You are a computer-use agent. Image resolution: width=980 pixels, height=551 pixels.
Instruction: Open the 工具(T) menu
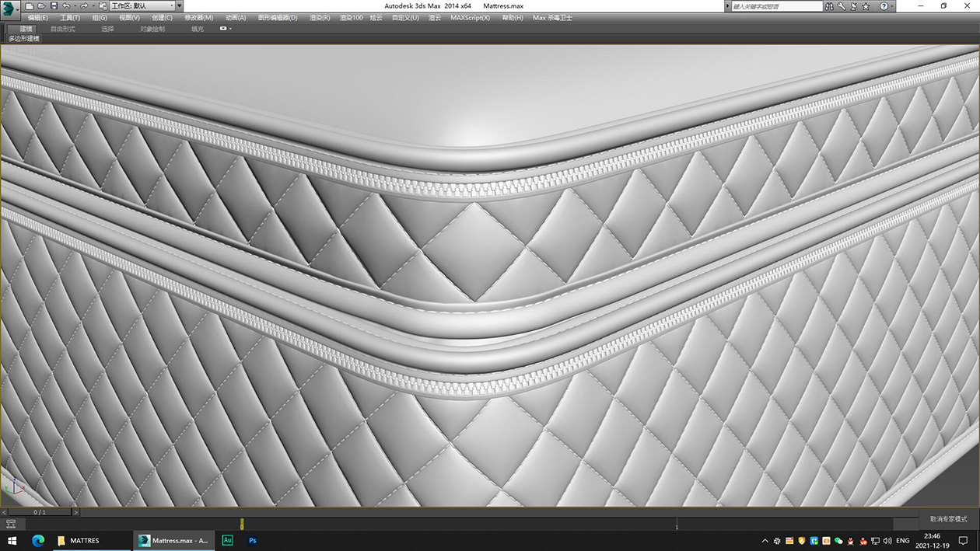click(x=70, y=18)
